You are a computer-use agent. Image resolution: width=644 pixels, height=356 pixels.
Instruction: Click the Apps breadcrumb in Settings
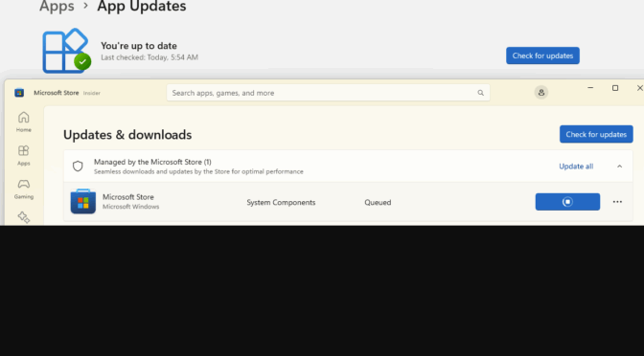[x=57, y=6]
